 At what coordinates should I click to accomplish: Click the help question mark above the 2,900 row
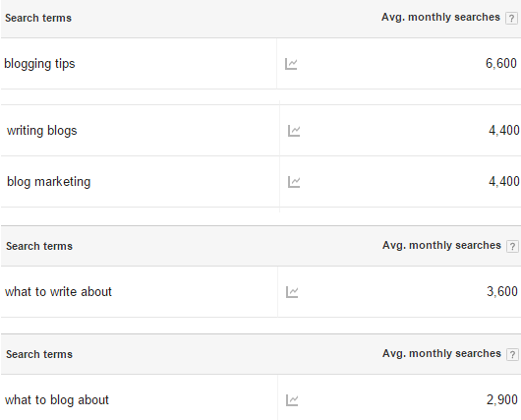(x=512, y=354)
